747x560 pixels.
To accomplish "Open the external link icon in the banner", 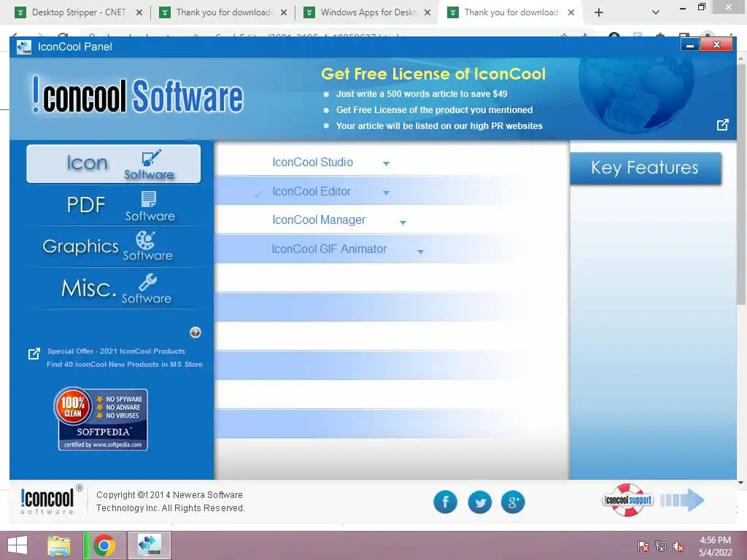I will 723,125.
